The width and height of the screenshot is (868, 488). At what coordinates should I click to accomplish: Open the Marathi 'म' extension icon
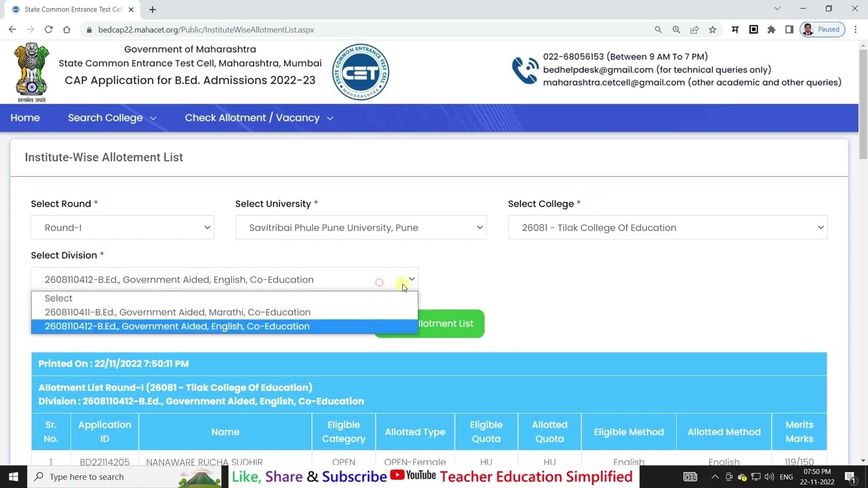coord(735,30)
